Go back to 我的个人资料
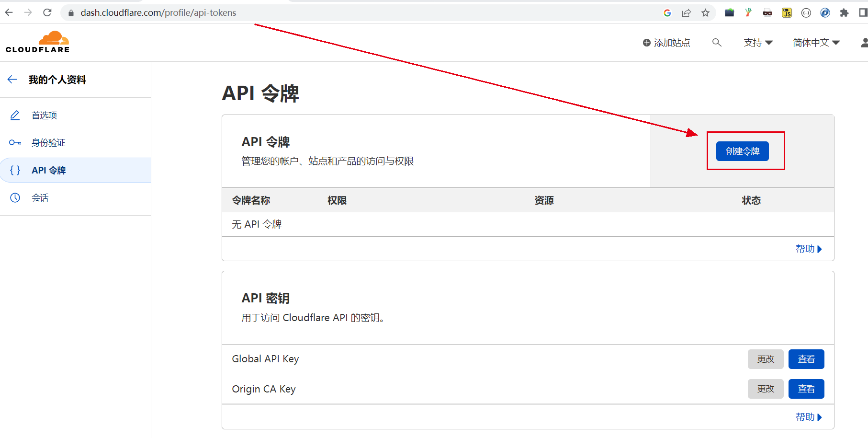The image size is (868, 438). 57,80
